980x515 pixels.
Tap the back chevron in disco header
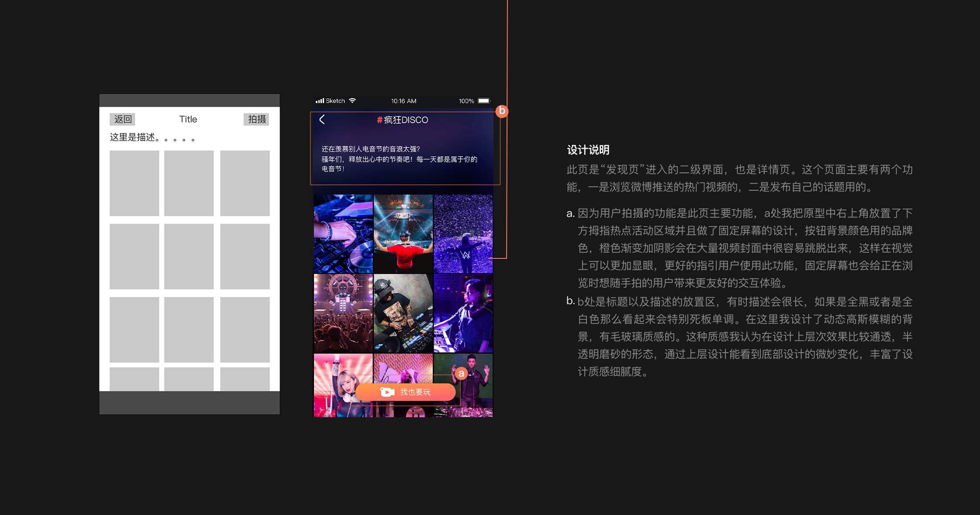point(322,120)
